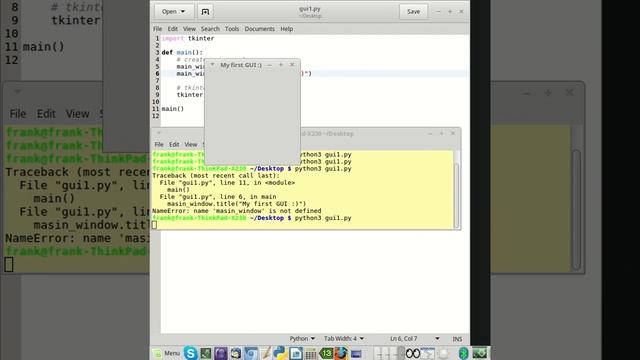Click the Traceback line in the terminal
This screenshot has width=640, height=360.
pyautogui.click(x=216, y=176)
